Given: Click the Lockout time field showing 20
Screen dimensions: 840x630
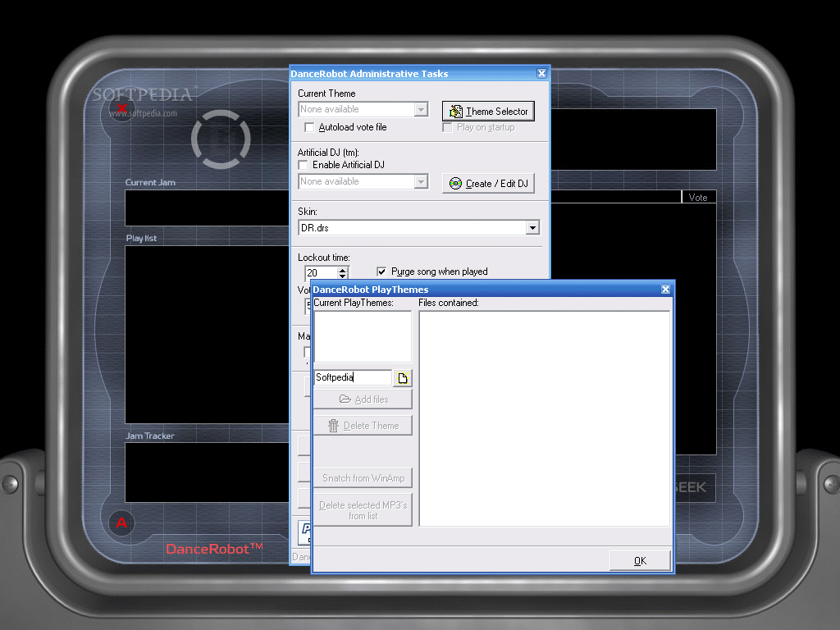Looking at the screenshot, I should click(x=322, y=272).
